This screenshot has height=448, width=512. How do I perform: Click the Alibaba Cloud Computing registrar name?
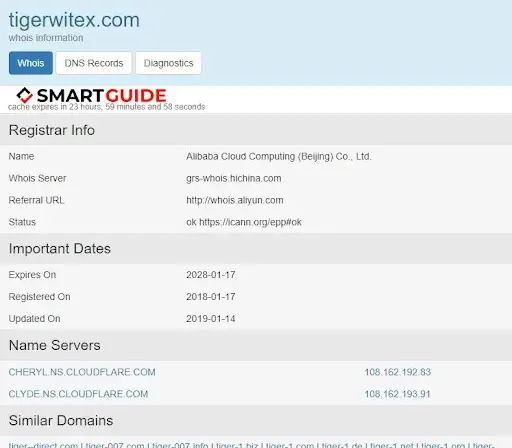(x=279, y=156)
